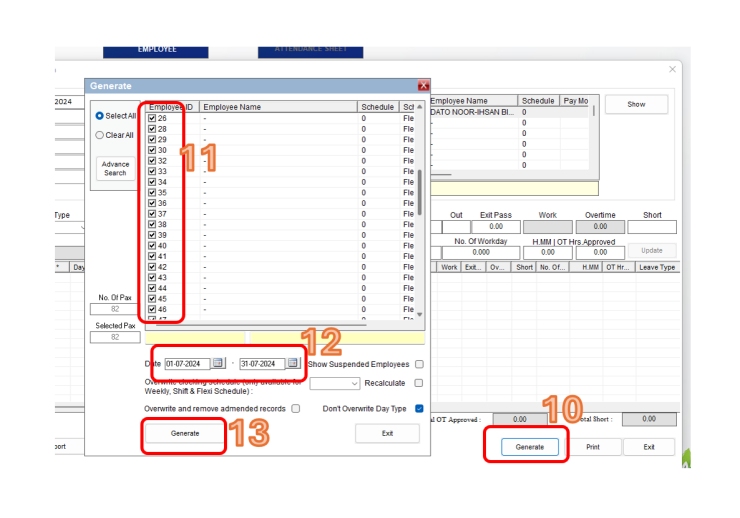This screenshot has width=740, height=518.
Task: Choose the Clear All radio button
Action: [x=99, y=135]
